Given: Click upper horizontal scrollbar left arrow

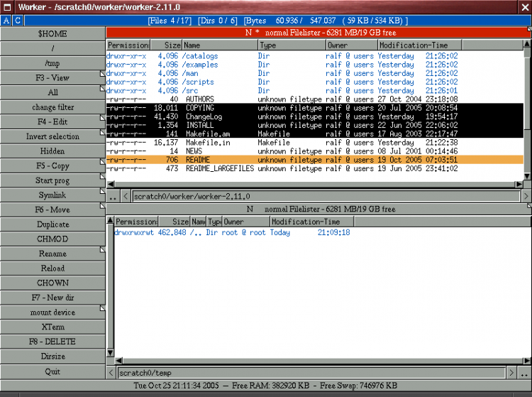Looking at the screenshot, I should (x=111, y=184).
